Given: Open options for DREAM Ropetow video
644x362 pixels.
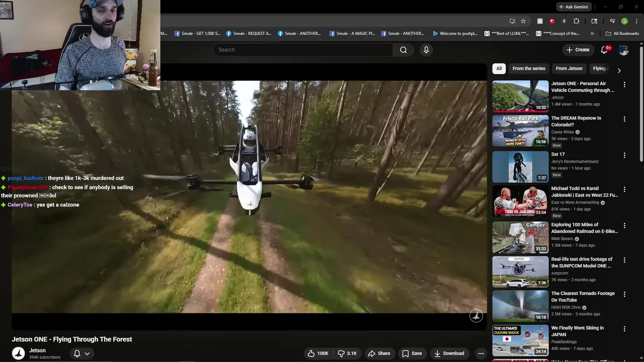Looking at the screenshot, I should tap(624, 119).
